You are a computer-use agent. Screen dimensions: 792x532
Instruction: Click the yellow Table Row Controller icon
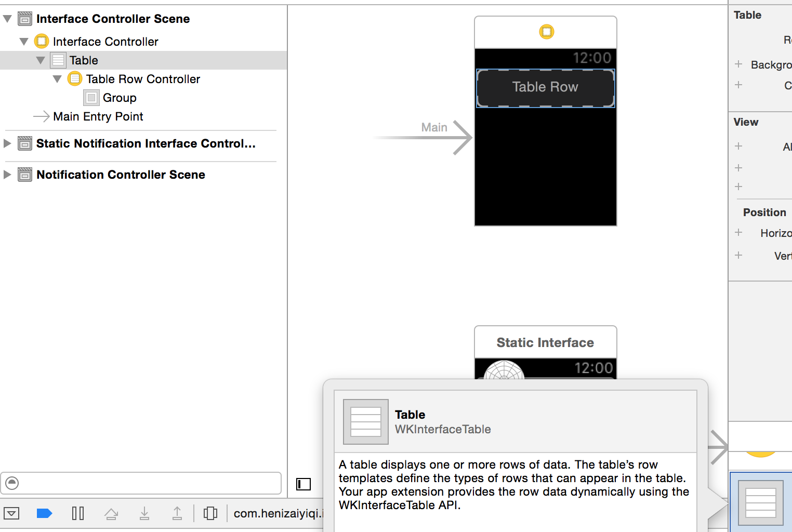75,79
